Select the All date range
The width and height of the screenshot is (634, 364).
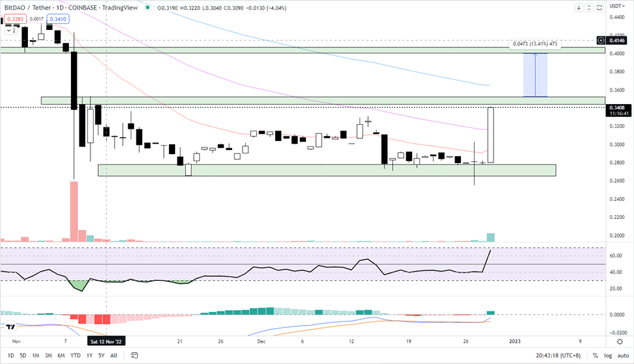[114, 356]
